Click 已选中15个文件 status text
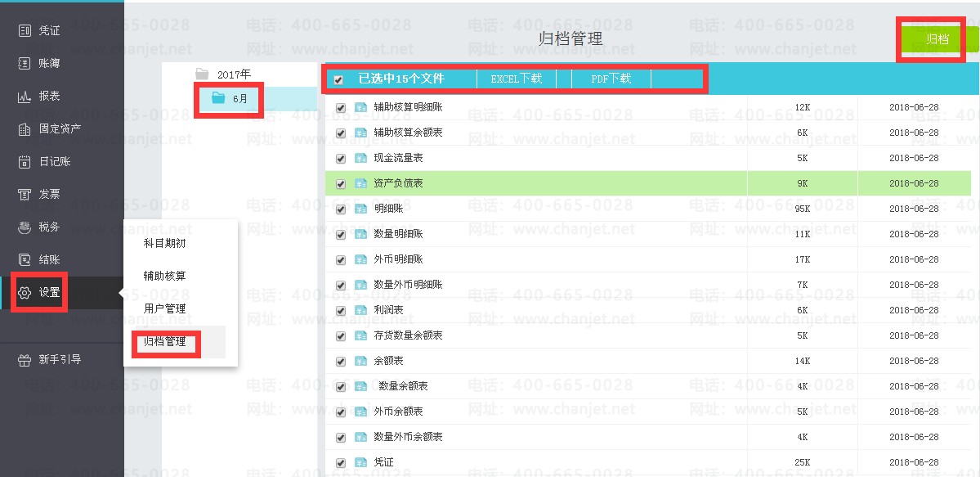Viewport: 980px width, 477px height. 401,79
